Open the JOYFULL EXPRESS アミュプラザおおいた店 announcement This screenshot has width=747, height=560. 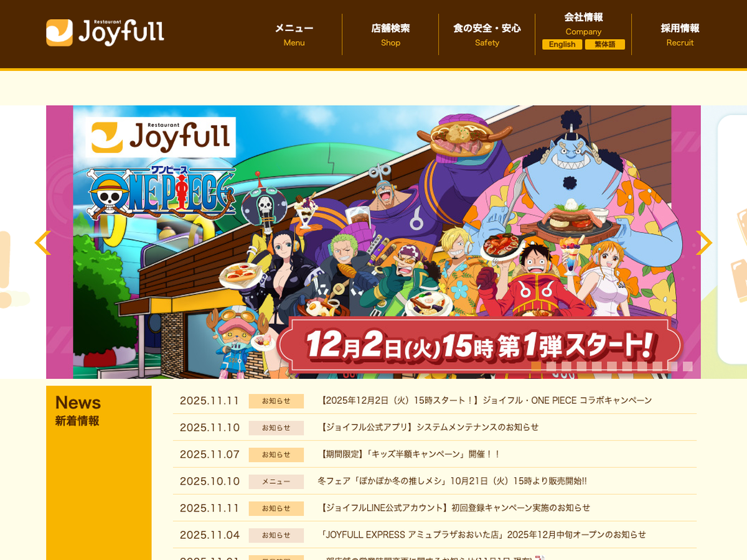coord(483,534)
